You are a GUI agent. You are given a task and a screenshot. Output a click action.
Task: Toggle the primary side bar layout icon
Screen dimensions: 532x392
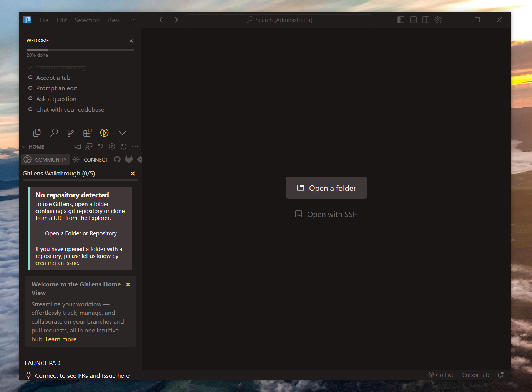click(x=401, y=20)
